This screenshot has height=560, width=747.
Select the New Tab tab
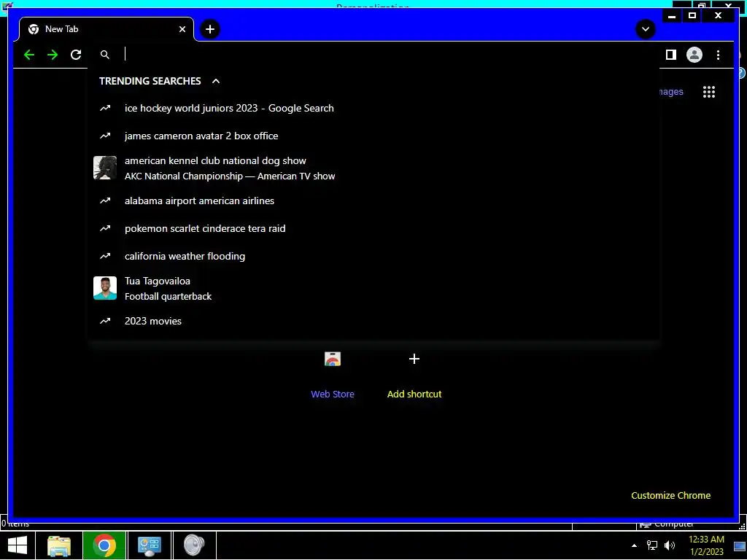(x=107, y=29)
